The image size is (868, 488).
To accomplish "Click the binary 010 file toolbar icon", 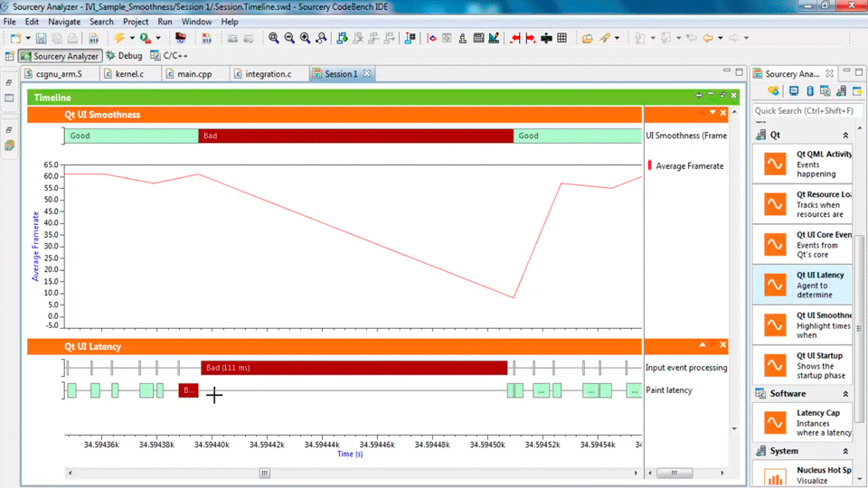I will [x=93, y=38].
